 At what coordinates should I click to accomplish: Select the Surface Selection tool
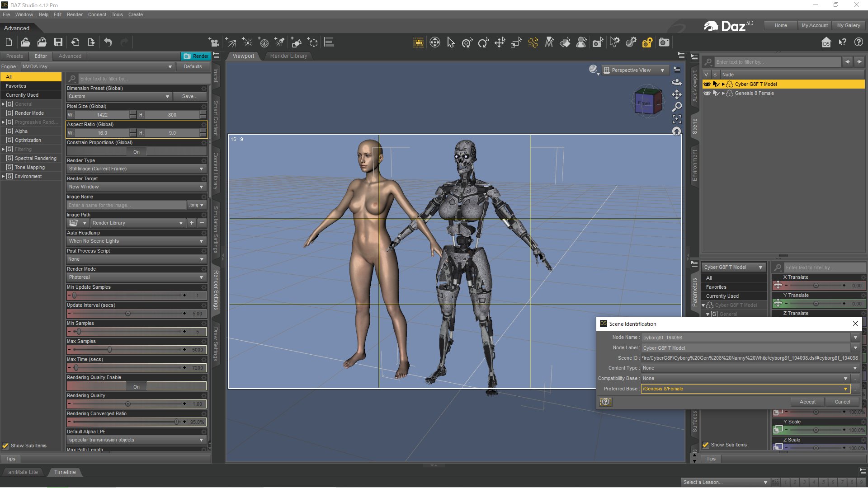pyautogui.click(x=565, y=42)
